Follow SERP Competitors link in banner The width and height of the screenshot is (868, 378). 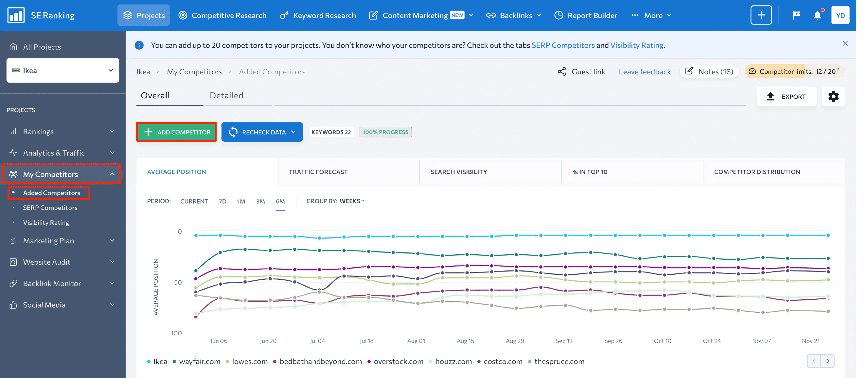[563, 45]
